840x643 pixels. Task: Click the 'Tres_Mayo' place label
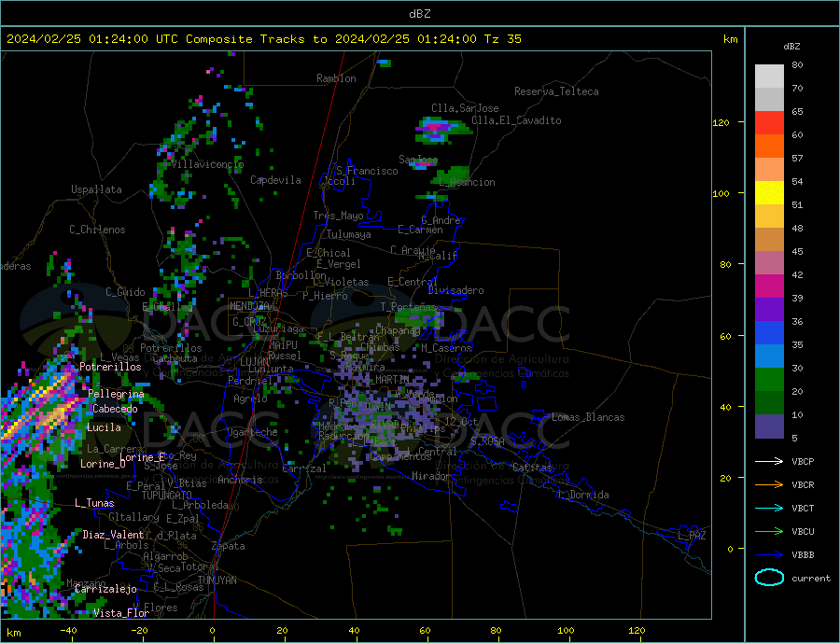click(338, 216)
